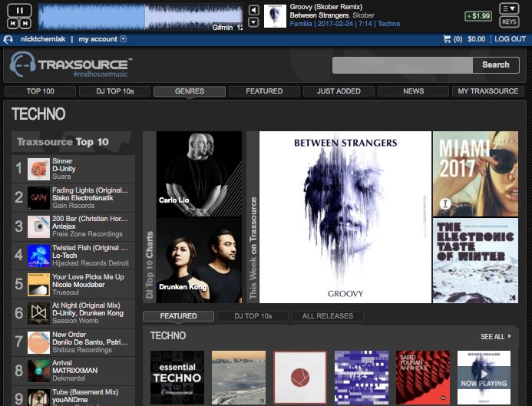Open the blue pixel pattern release cover
The width and height of the screenshot is (532, 406).
[x=362, y=378]
